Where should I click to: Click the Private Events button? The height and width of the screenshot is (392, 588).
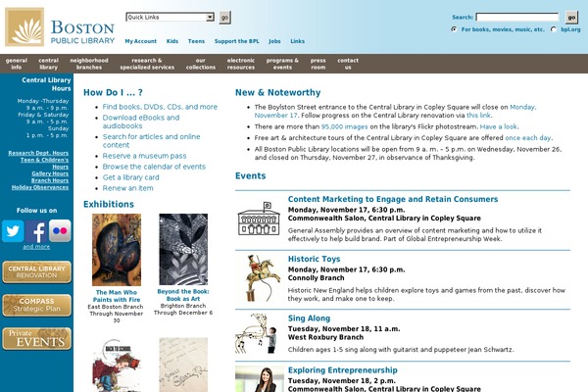pyautogui.click(x=36, y=339)
